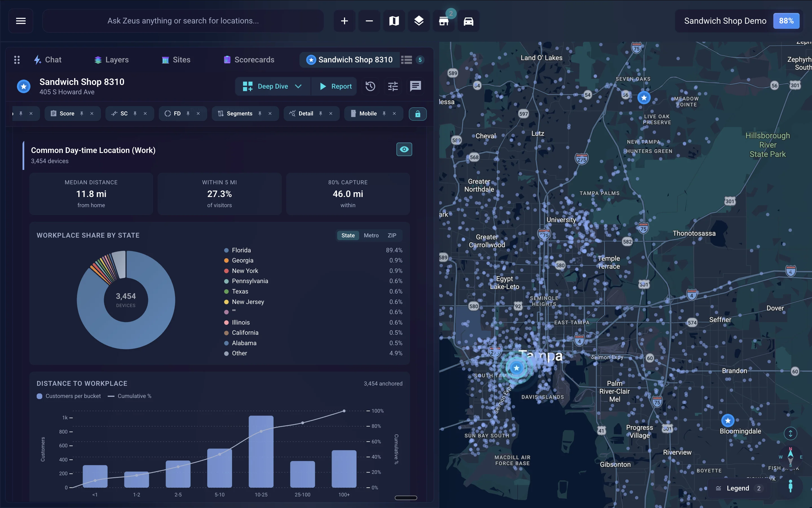This screenshot has width=812, height=508.
Task: Select the Sandwich Shop 8310 tab
Action: click(x=349, y=60)
